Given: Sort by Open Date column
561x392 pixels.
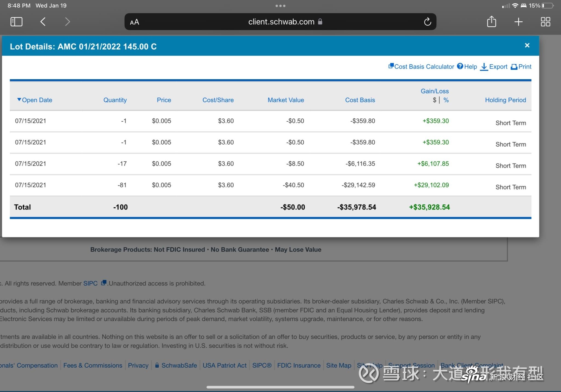Looking at the screenshot, I should [35, 100].
